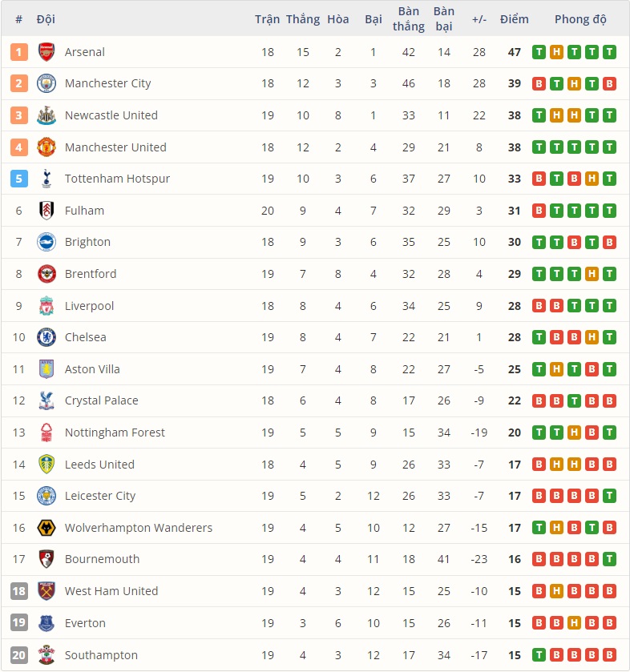This screenshot has width=630, height=672.
Task: Click the Southampton crest
Action: 46,655
